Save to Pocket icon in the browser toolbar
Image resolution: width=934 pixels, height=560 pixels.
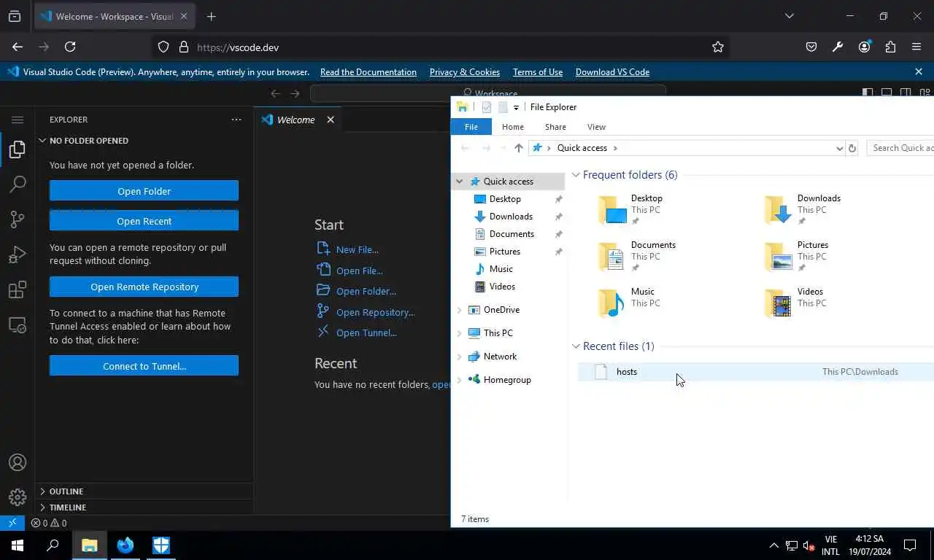[x=811, y=47]
